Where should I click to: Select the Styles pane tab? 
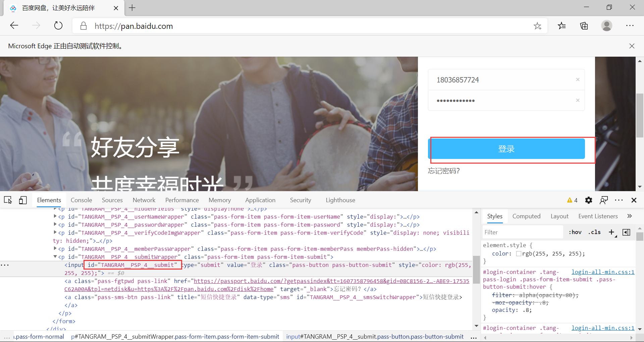pyautogui.click(x=495, y=216)
